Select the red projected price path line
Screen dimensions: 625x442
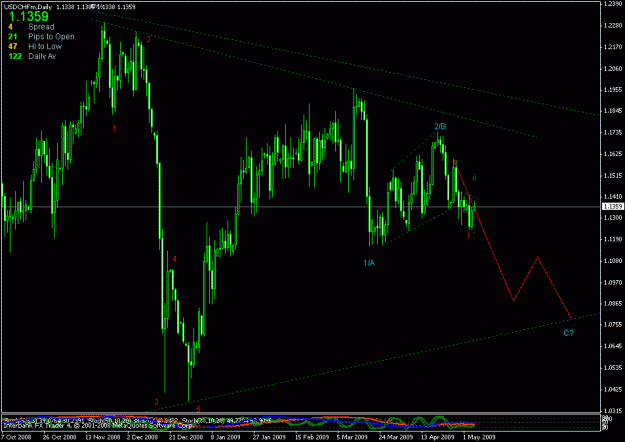495,253
